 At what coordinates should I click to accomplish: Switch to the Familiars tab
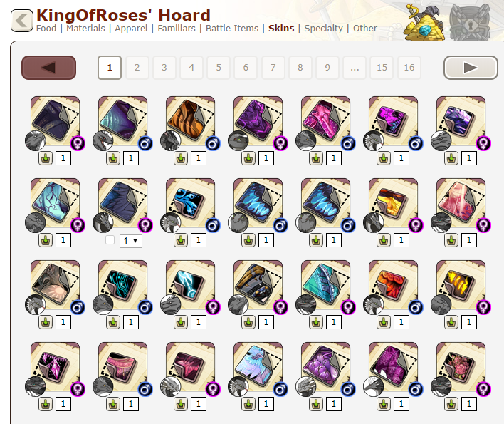tap(177, 29)
